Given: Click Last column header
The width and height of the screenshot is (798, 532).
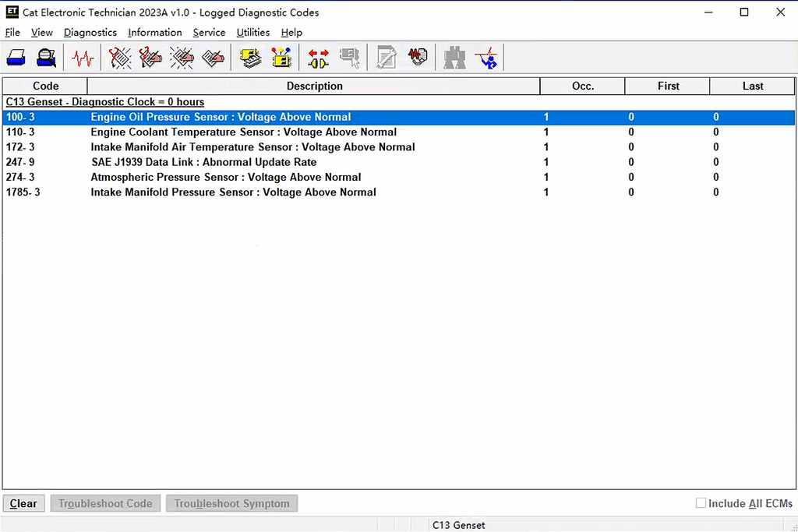Looking at the screenshot, I should (x=752, y=86).
